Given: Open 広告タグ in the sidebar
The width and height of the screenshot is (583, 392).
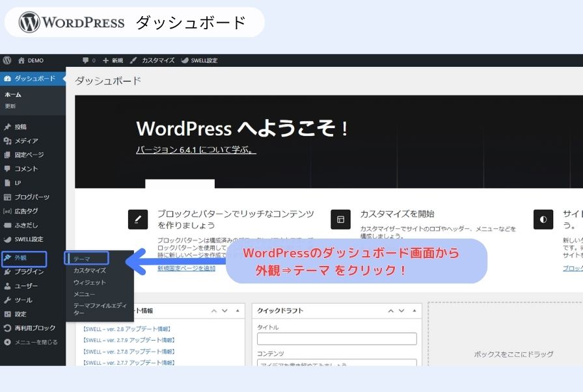Looking at the screenshot, I should [x=33, y=211].
